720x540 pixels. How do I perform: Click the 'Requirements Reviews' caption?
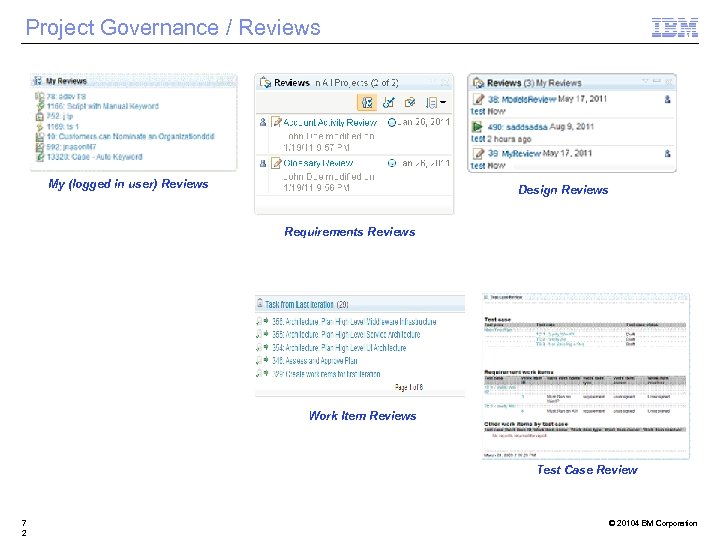349,232
